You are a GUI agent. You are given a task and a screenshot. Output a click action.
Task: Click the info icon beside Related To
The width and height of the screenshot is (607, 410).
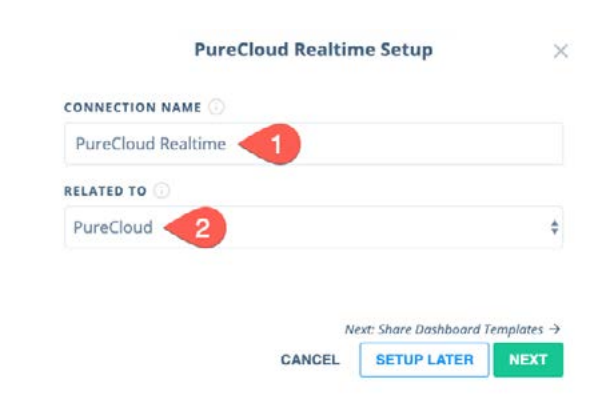pos(162,190)
